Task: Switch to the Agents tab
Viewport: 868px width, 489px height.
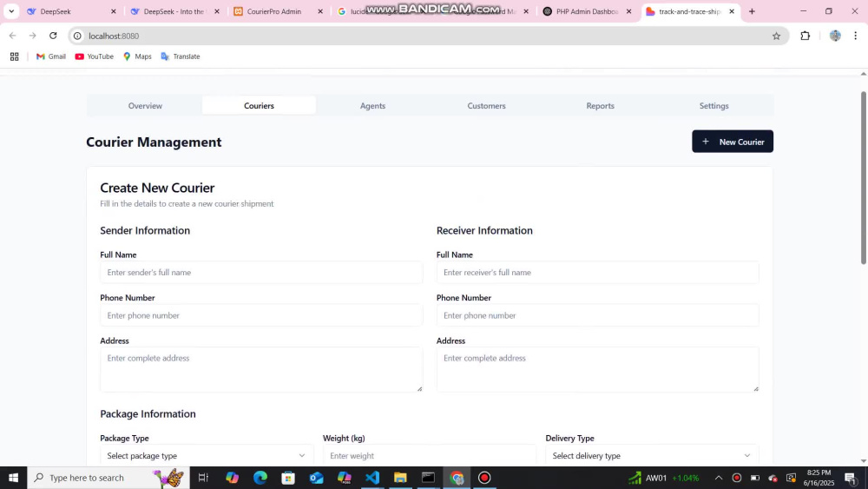Action: (372, 105)
